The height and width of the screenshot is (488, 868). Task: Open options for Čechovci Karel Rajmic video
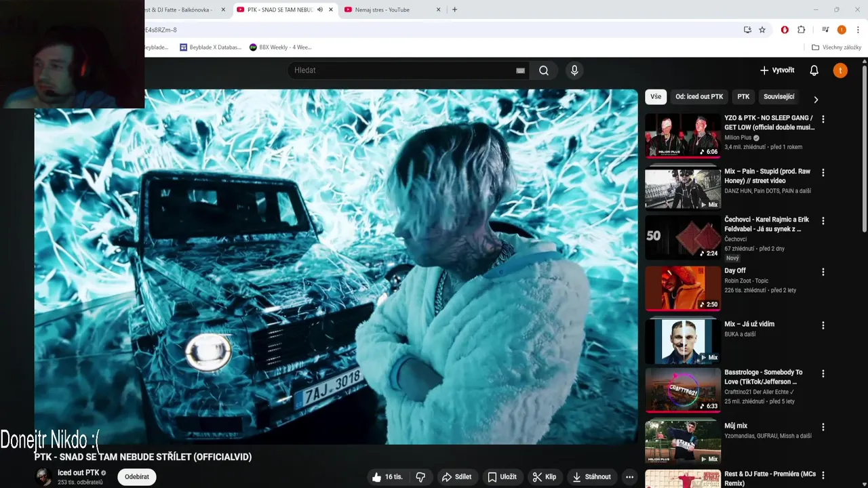pos(823,221)
